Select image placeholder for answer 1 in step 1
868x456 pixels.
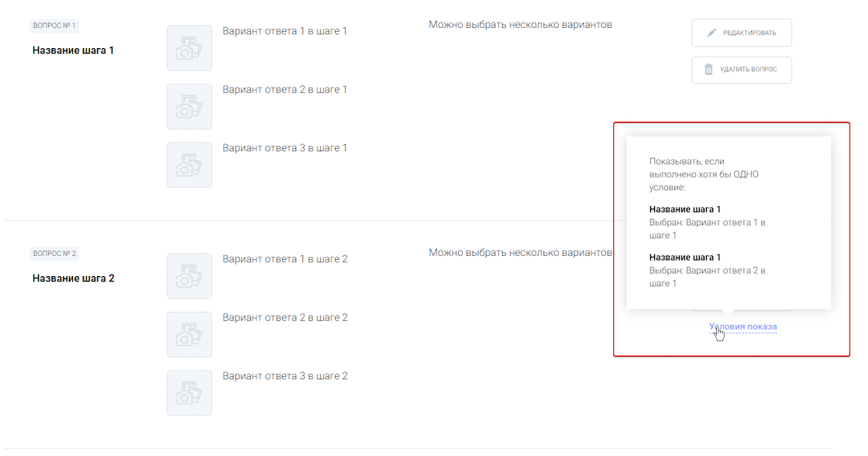pyautogui.click(x=189, y=48)
